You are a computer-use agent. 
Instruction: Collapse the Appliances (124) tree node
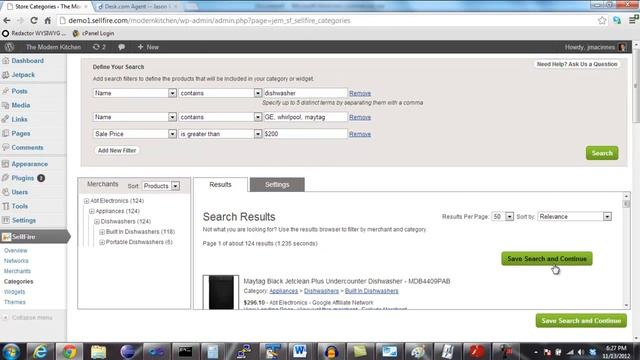(x=92, y=211)
